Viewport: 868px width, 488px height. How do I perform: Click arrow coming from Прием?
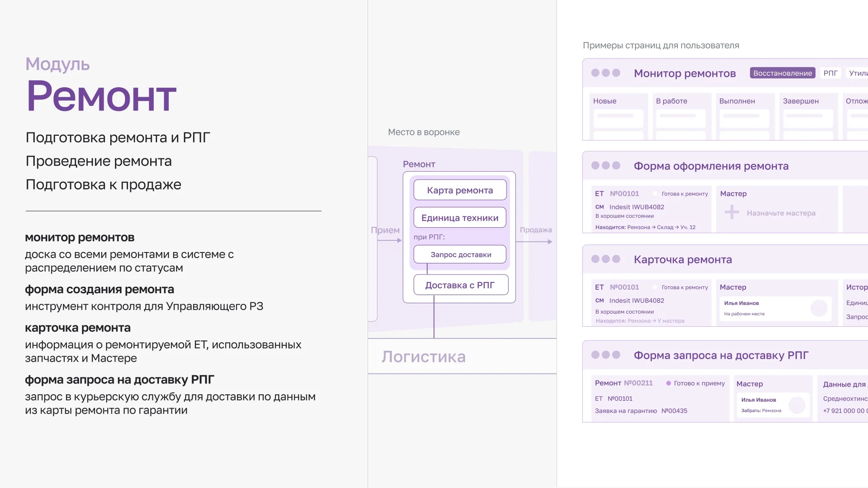389,240
